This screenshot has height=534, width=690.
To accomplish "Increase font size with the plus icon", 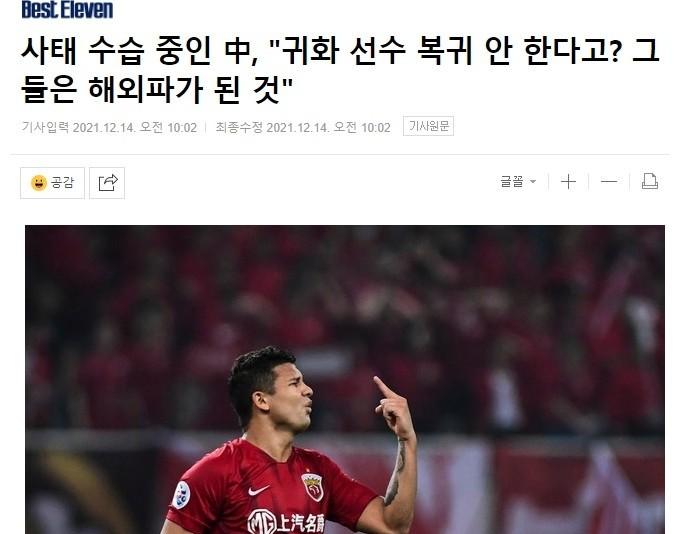I will click(x=568, y=181).
